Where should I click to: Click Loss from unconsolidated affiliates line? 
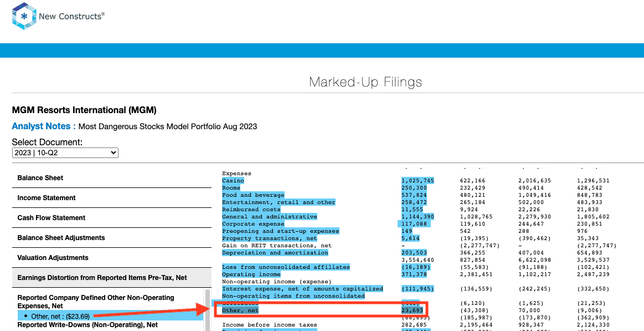[286, 267]
